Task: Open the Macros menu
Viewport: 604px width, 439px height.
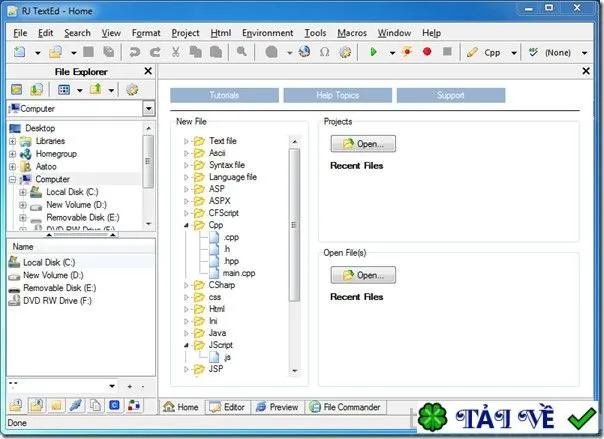Action: pyautogui.click(x=352, y=33)
